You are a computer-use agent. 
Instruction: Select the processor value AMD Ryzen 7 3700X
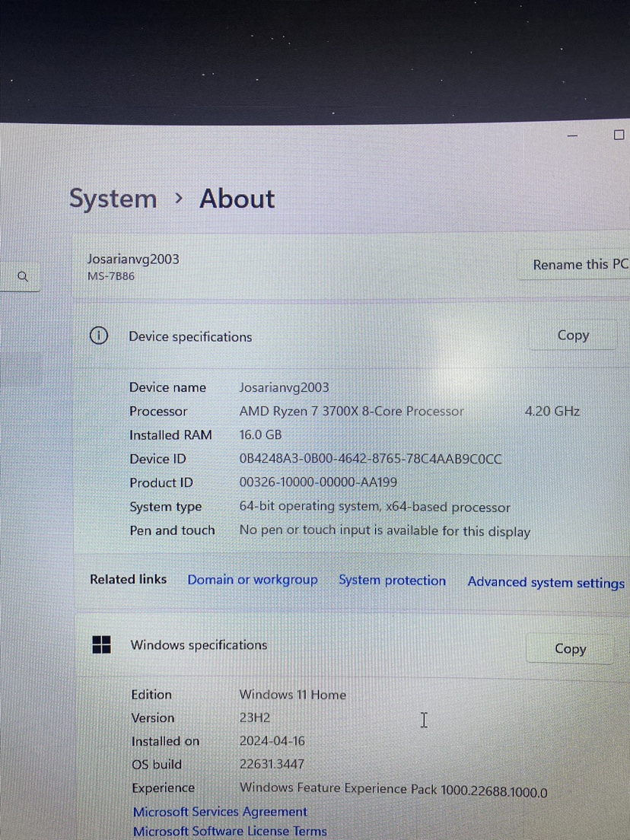[x=352, y=412]
